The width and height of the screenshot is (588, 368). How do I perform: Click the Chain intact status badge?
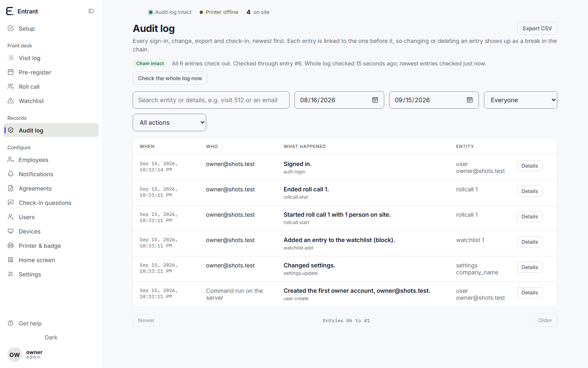tap(150, 63)
